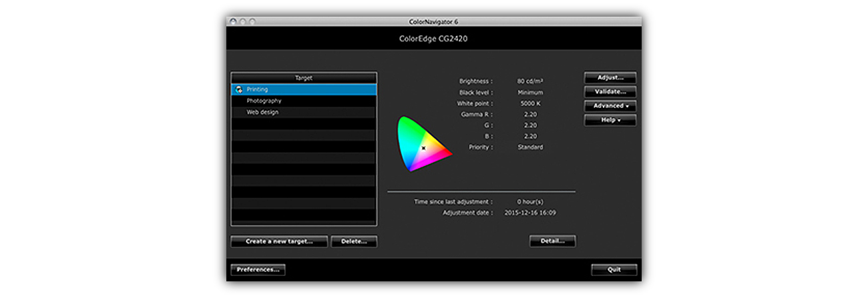Click the Validate... button
868x300 pixels.
click(610, 91)
